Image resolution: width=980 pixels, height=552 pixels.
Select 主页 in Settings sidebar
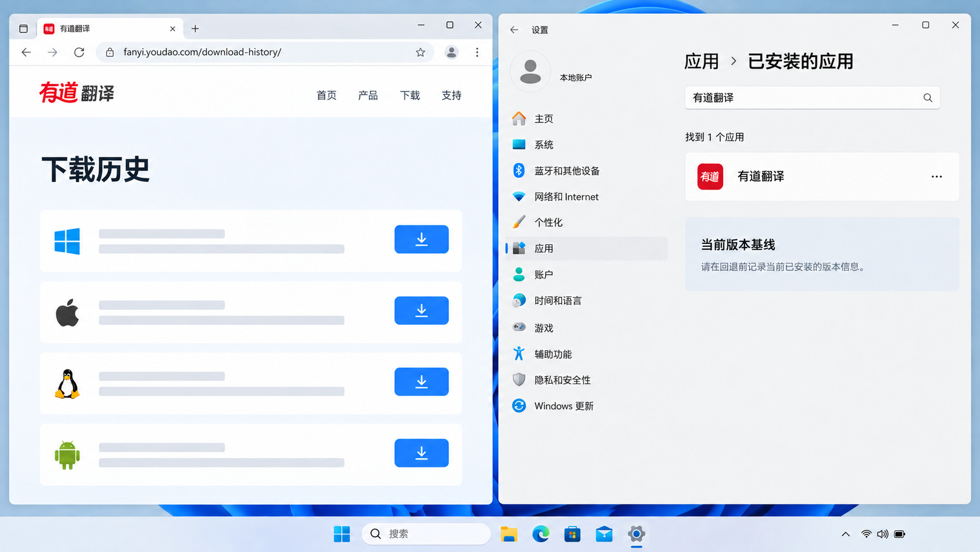tap(586, 118)
